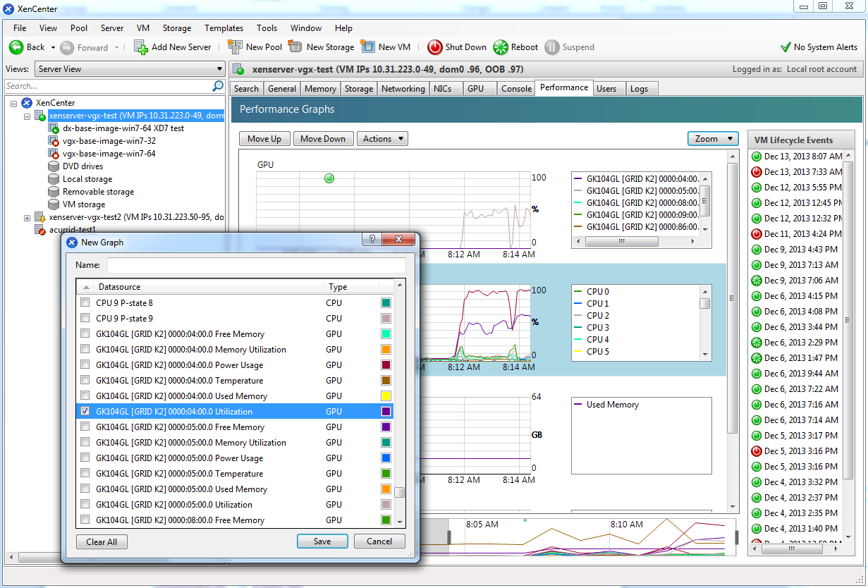Click the No System Alerts checkmark icon
Image resolution: width=868 pixels, height=588 pixels.
pyautogui.click(x=785, y=47)
